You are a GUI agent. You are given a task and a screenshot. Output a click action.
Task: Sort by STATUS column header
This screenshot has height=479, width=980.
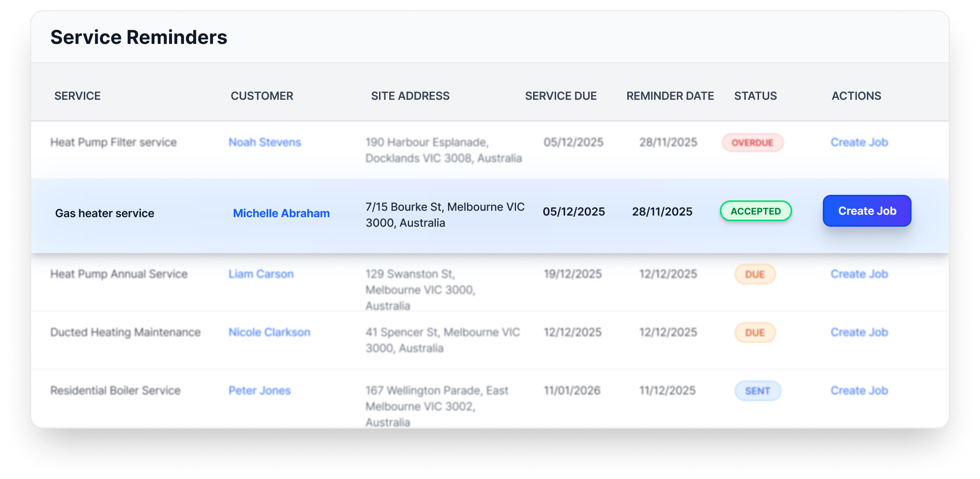coord(755,96)
